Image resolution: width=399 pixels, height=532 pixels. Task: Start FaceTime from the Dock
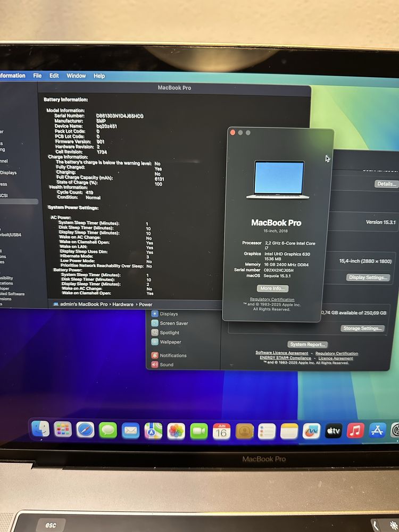coord(199,431)
